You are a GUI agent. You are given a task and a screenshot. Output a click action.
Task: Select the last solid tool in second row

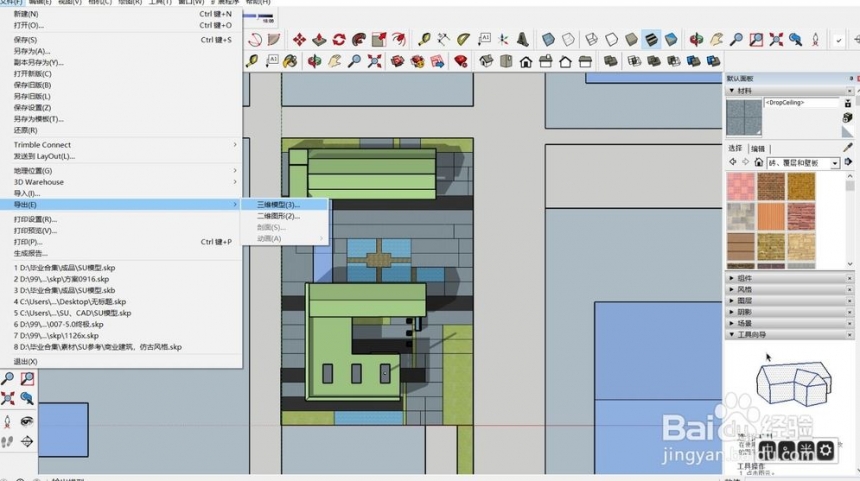pos(713,61)
